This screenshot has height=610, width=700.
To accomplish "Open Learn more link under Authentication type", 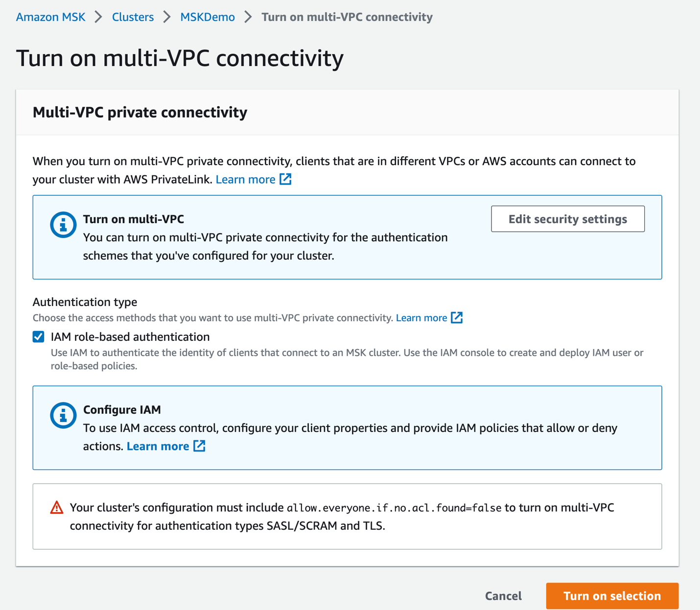I will click(x=421, y=318).
